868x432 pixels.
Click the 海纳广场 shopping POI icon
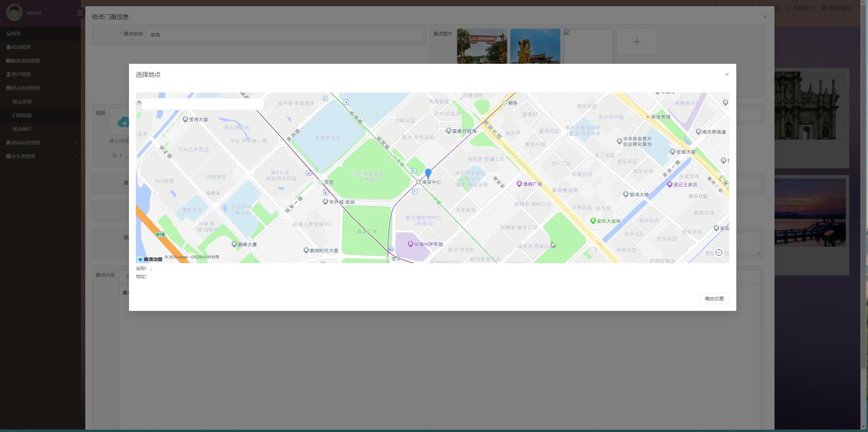[x=519, y=184]
